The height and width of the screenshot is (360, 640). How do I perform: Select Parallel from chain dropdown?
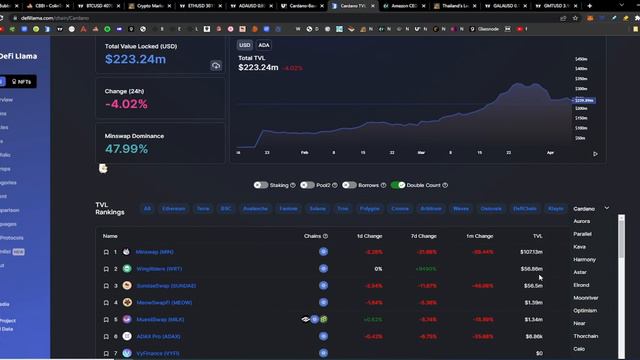582,234
